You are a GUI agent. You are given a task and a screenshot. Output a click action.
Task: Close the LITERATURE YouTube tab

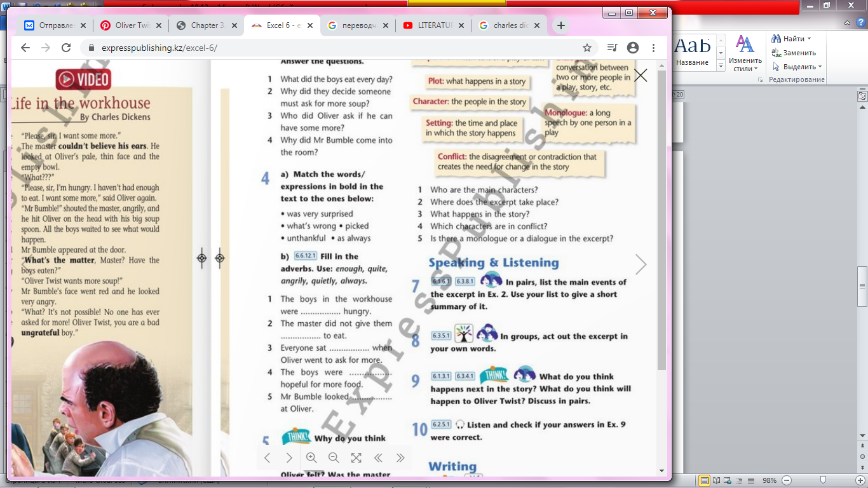pyautogui.click(x=461, y=25)
